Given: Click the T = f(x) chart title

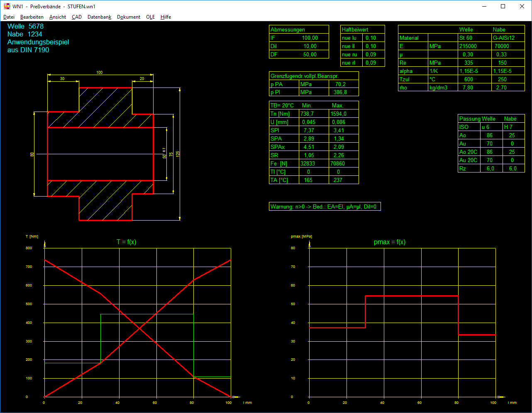Looking at the screenshot, I should (x=127, y=242).
